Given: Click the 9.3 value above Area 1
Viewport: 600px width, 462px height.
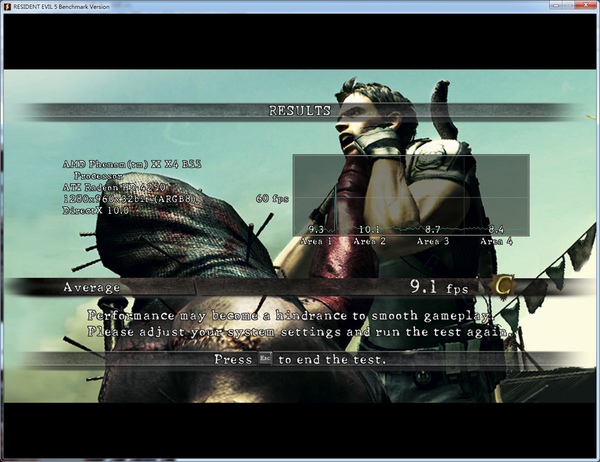Looking at the screenshot, I should (x=316, y=230).
